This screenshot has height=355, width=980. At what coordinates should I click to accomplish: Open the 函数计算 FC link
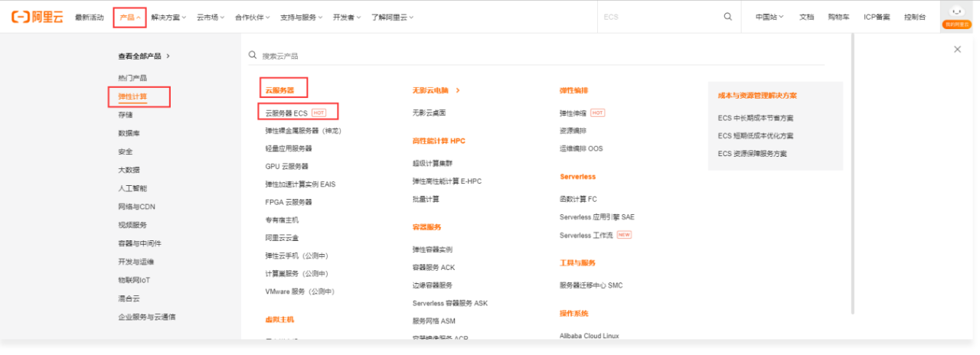(578, 199)
